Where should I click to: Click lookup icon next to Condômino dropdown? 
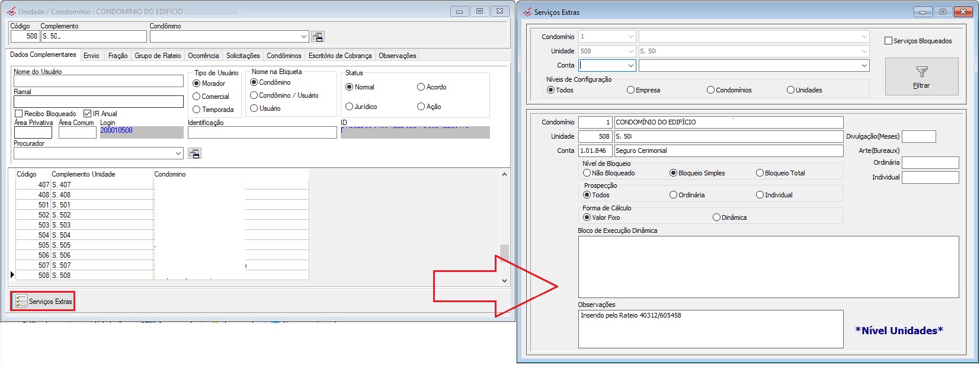coord(318,37)
